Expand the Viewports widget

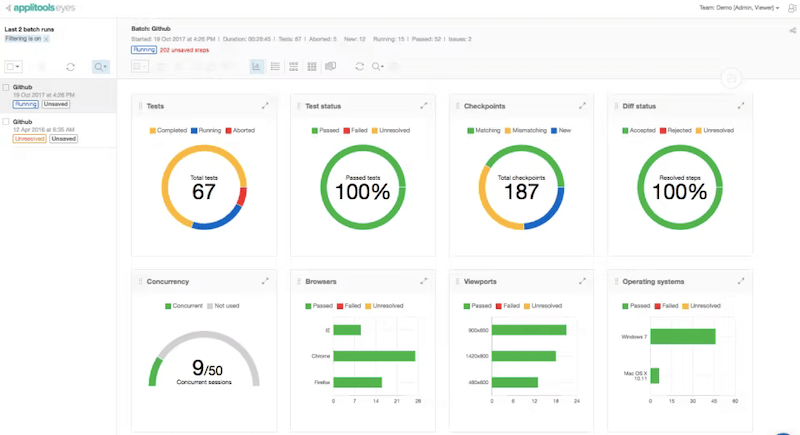pos(582,281)
